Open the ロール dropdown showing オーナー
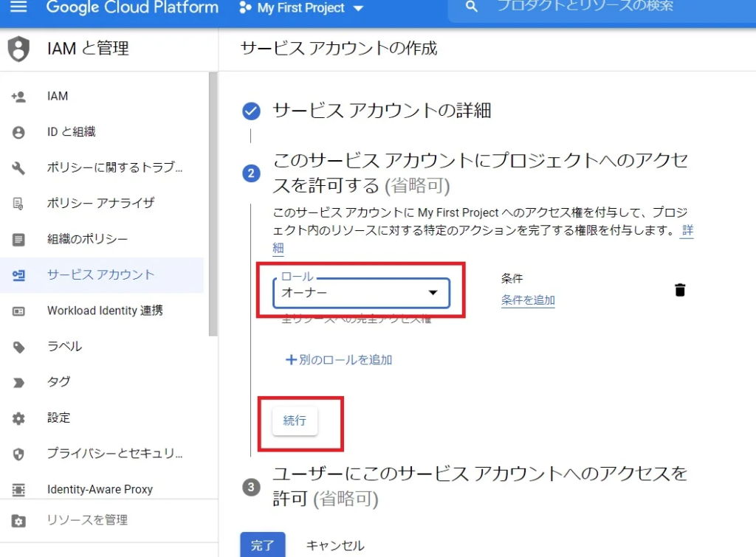756x557 pixels. 361,293
